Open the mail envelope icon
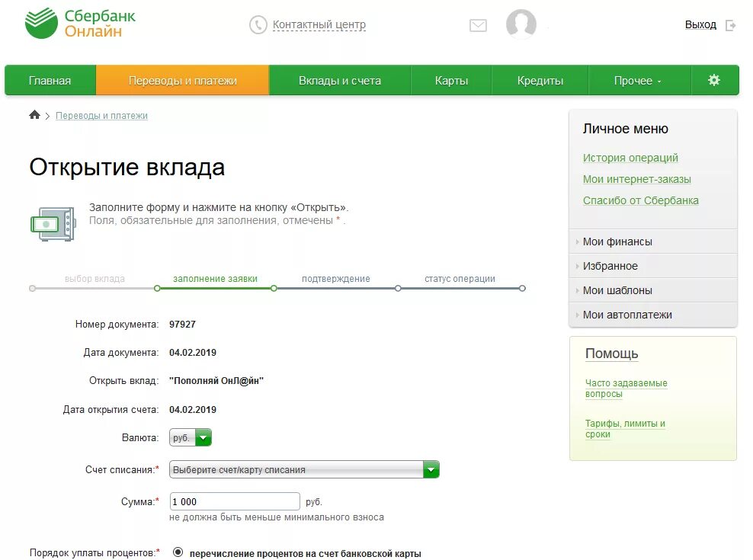The image size is (753, 560). coord(478,25)
